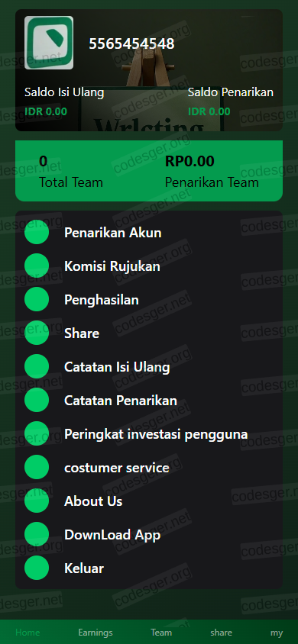Open the About Us menu entry

coord(149,501)
